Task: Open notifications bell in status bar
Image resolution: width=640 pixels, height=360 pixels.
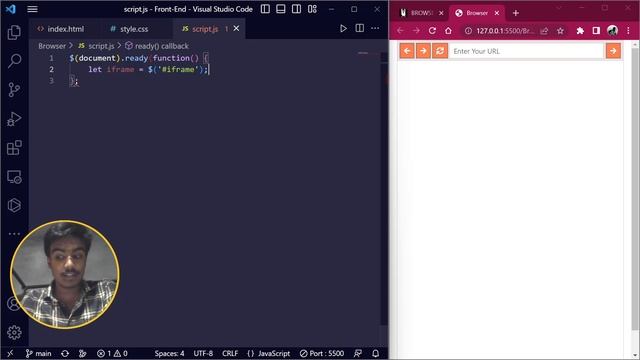Action: tap(376, 353)
